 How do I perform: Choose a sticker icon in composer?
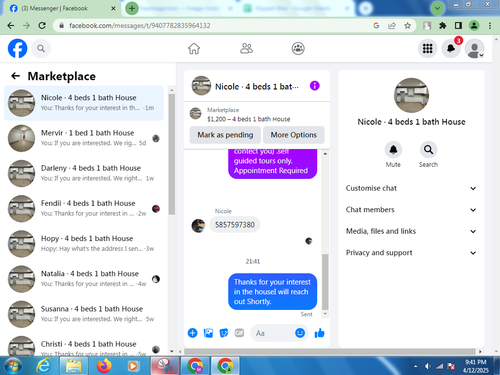pos(224,333)
